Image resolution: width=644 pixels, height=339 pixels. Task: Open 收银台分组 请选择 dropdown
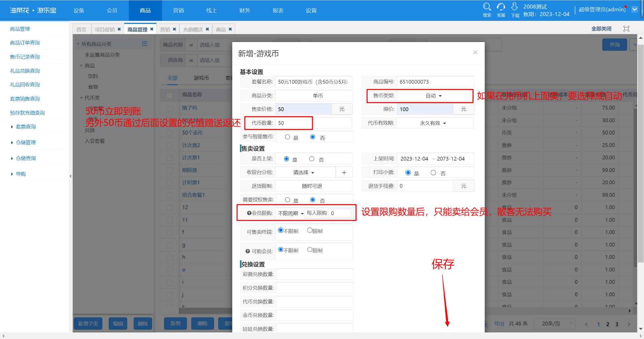click(305, 172)
